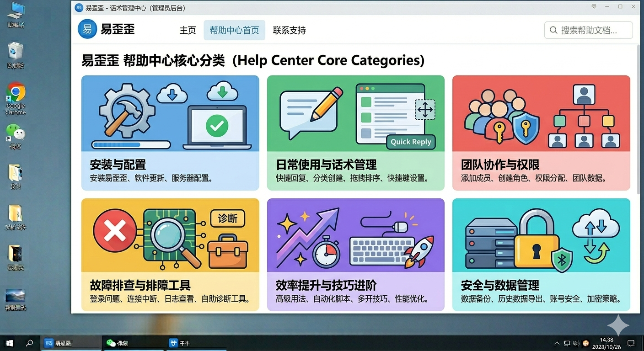Expand the hidden tray icons chevron
Image resolution: width=644 pixels, height=351 pixels.
(x=557, y=343)
